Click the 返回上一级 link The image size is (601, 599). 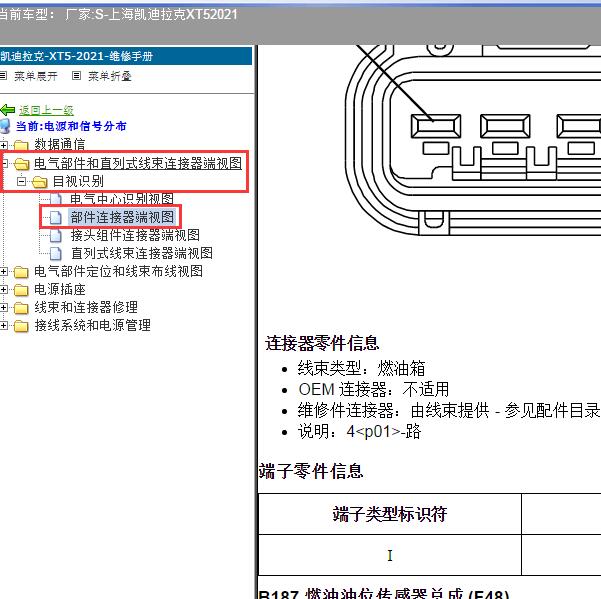(46, 110)
